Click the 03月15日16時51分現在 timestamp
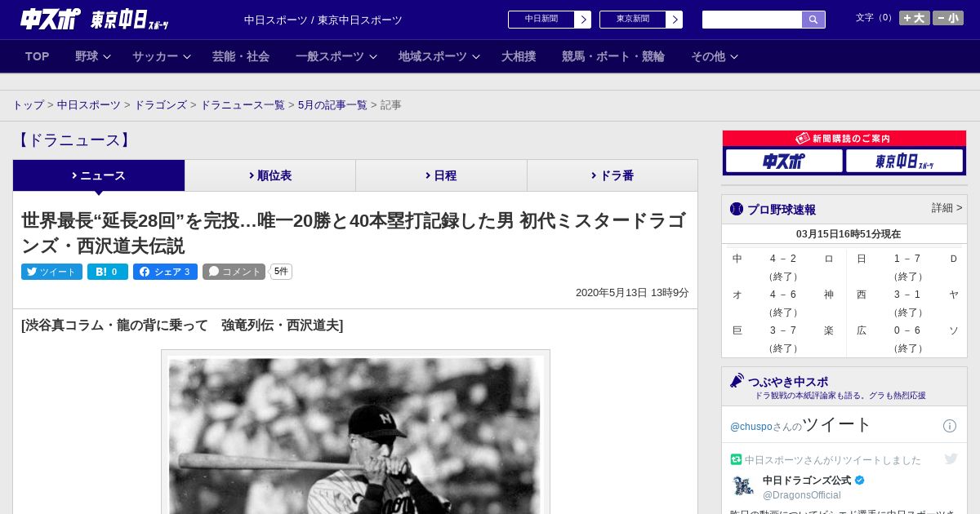Image resolution: width=980 pixels, height=514 pixels. click(x=849, y=234)
